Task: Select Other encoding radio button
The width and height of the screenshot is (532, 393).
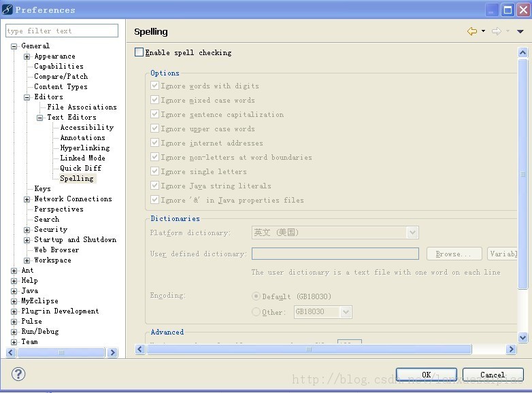Action: click(x=256, y=311)
